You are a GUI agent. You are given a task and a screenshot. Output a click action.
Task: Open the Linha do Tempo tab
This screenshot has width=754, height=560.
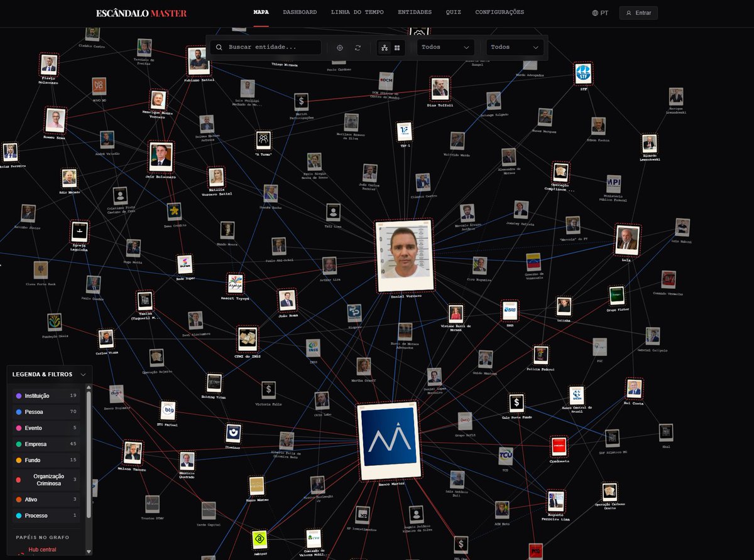357,13
